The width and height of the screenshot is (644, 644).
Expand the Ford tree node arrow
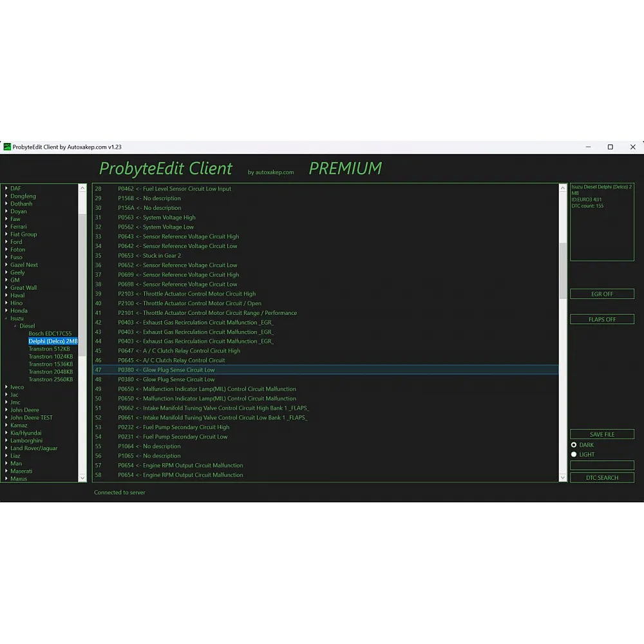pyautogui.click(x=6, y=242)
